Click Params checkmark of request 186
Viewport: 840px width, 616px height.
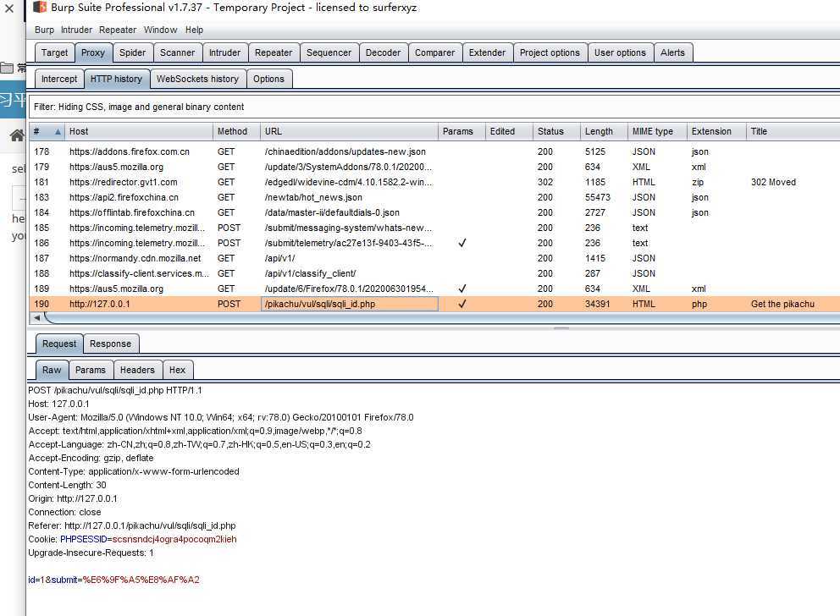(x=461, y=243)
